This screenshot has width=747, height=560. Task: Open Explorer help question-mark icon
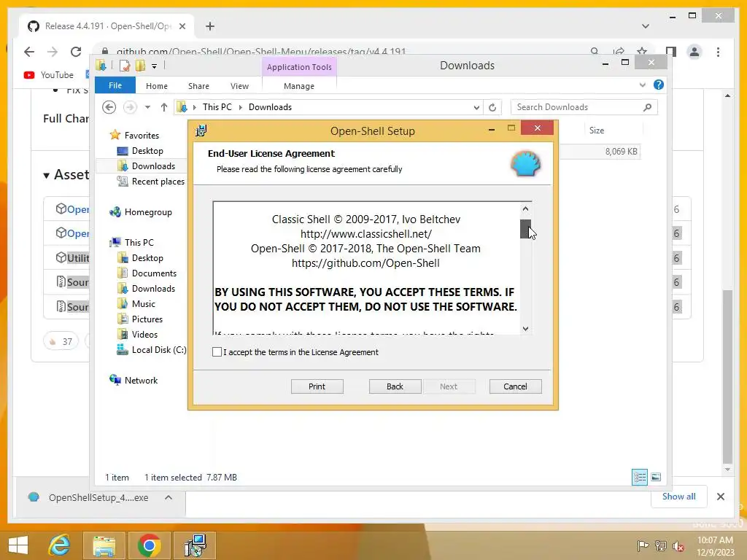(x=659, y=85)
